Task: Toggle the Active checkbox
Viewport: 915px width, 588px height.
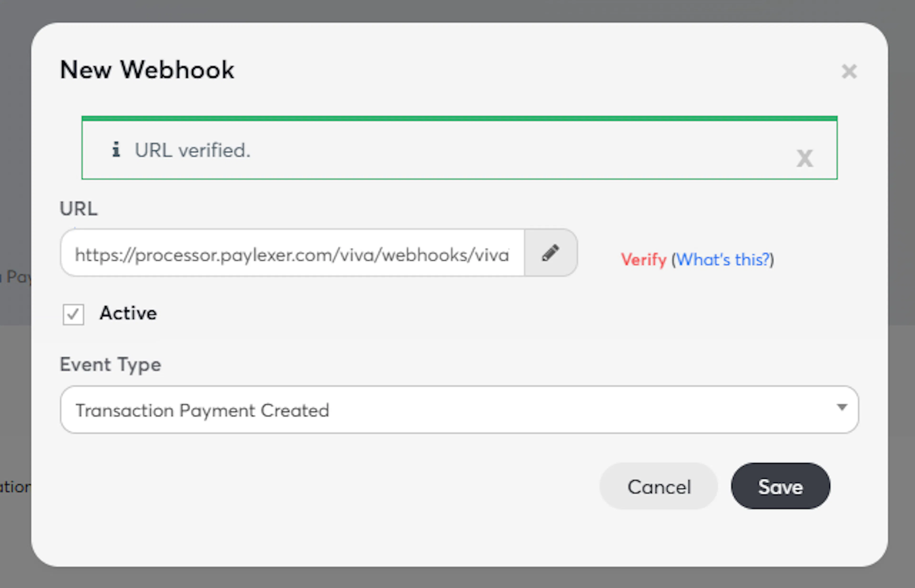Action: tap(73, 314)
